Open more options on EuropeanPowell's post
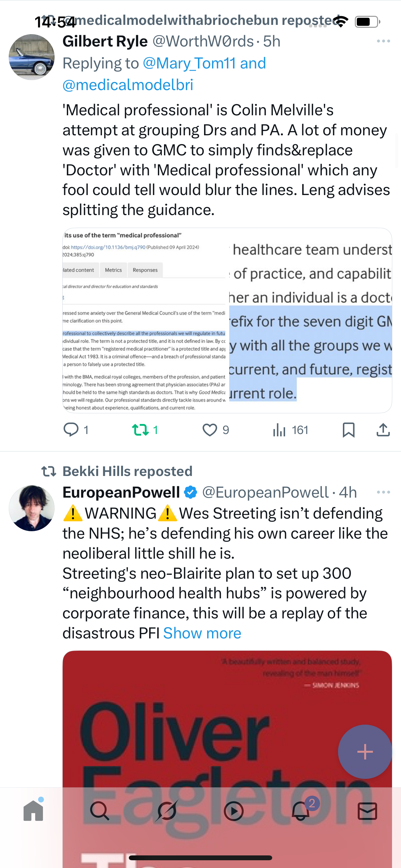The image size is (401, 868). (x=383, y=492)
